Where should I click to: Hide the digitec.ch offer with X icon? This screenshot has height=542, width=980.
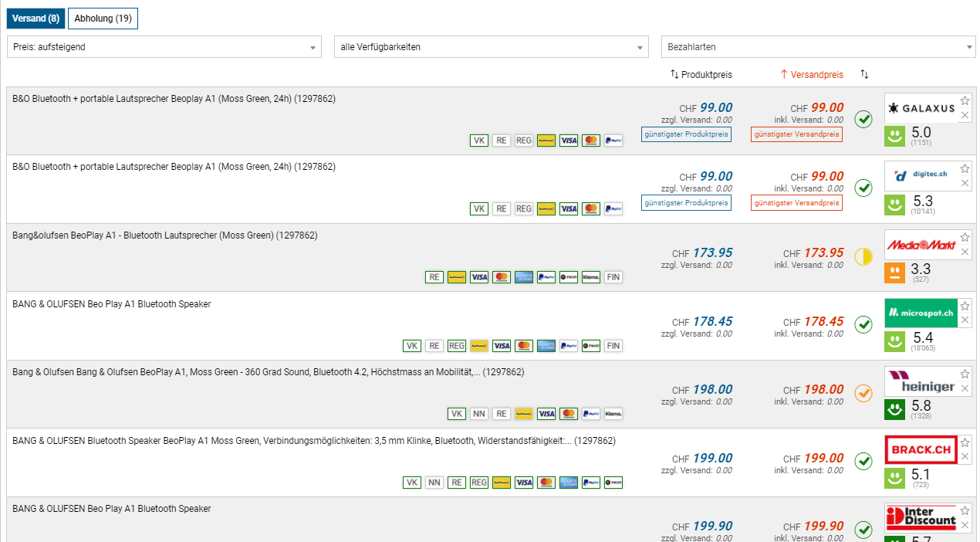tap(965, 184)
